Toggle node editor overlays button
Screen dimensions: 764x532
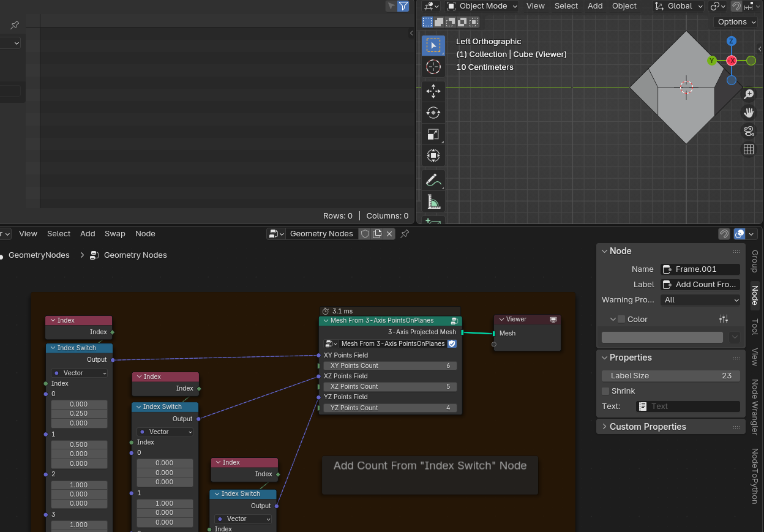tap(740, 234)
